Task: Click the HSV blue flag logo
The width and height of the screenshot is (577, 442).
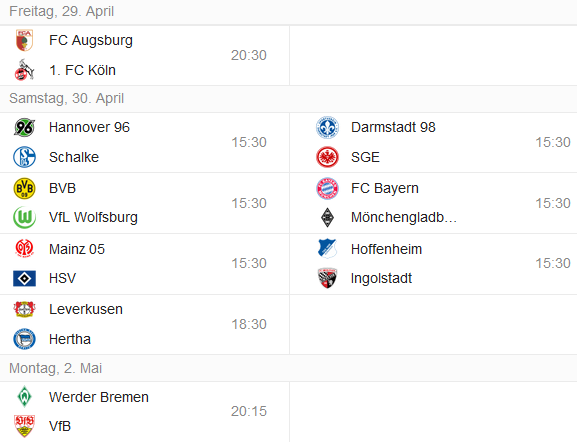Action: pyautogui.click(x=24, y=279)
